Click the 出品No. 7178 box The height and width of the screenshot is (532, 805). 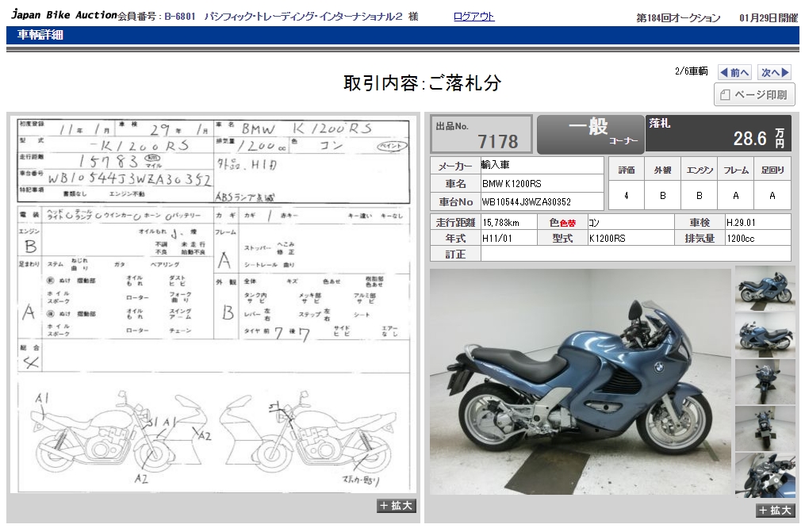pyautogui.click(x=481, y=134)
